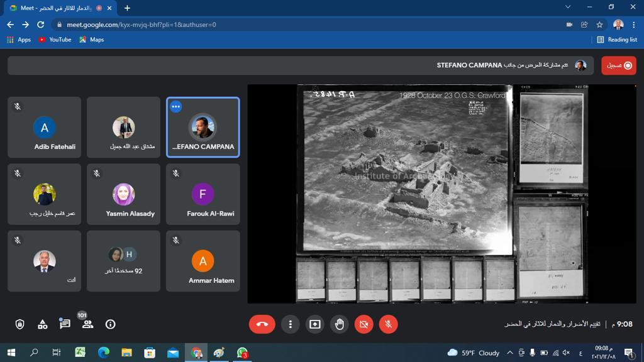The image size is (644, 362).
Task: Raise your hand in the meeting
Action: pyautogui.click(x=340, y=324)
